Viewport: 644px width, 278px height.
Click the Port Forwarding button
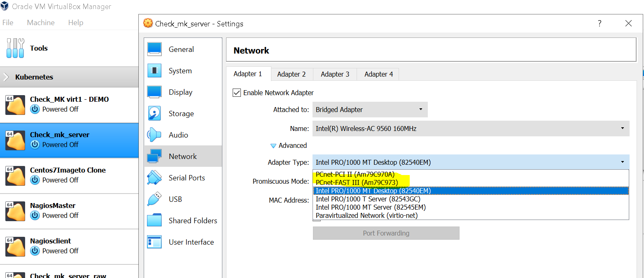386,233
